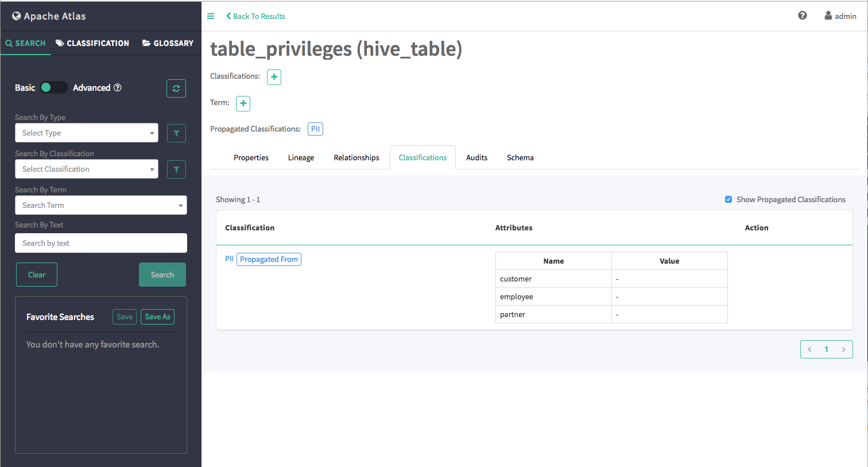Click the table_privileges (hive_table) title
The width and height of the screenshot is (868, 467).
336,49
